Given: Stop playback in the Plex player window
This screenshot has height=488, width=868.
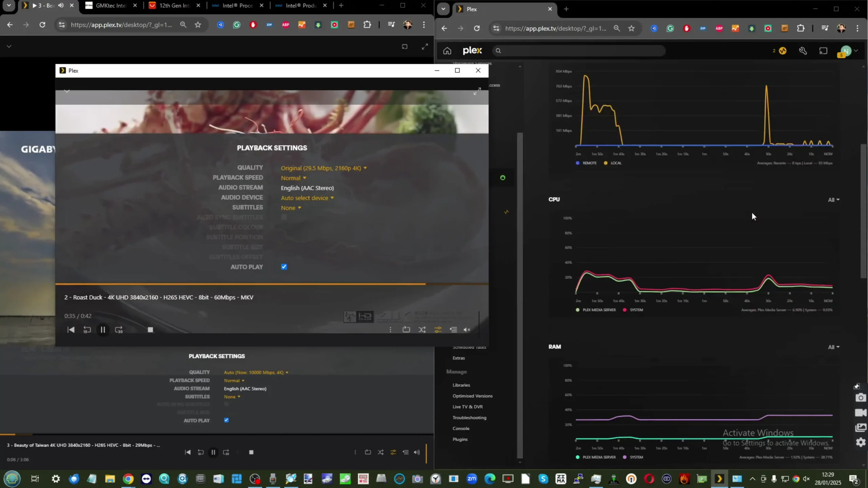Looking at the screenshot, I should point(151,330).
